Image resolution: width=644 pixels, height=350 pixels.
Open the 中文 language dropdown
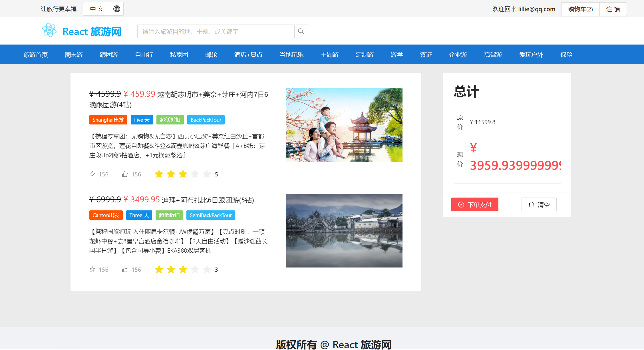[96, 9]
